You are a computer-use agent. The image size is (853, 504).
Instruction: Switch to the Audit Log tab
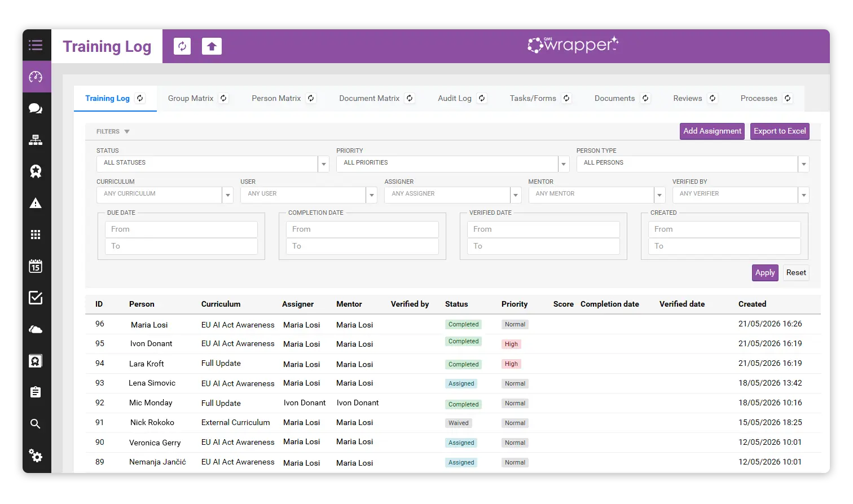(x=455, y=98)
